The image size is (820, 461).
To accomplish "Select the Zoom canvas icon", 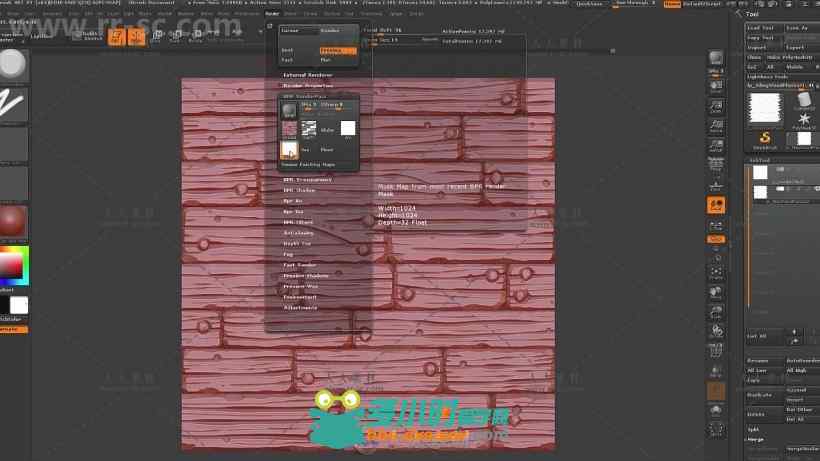I will [x=716, y=107].
